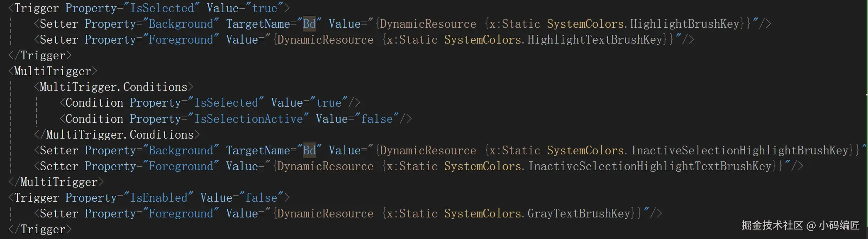Click the opening MultiTrigger.Conditions tag
The image size is (868, 239).
point(113,87)
